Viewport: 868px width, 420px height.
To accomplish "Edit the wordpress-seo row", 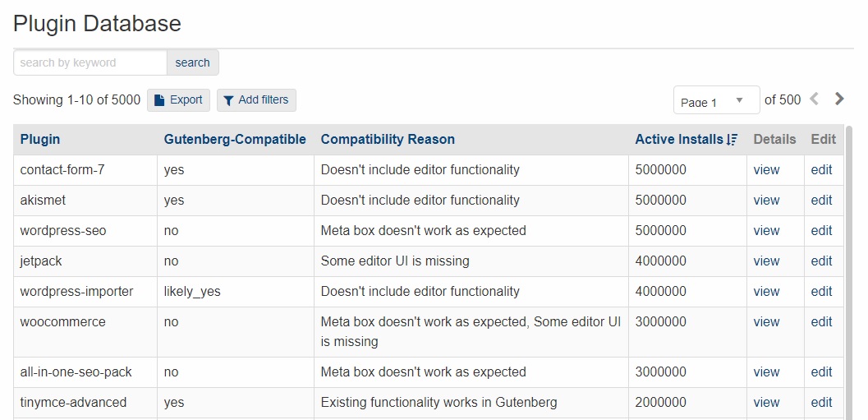I will coord(821,230).
